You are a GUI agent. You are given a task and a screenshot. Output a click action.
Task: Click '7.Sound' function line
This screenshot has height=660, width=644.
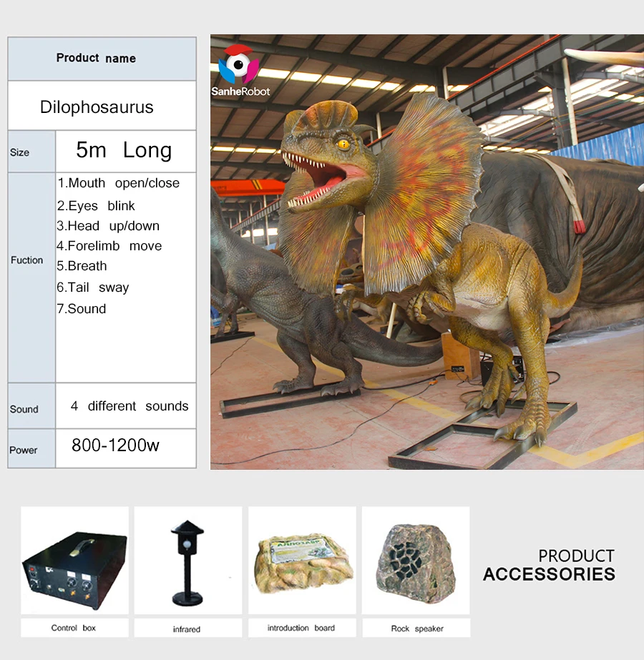click(82, 309)
